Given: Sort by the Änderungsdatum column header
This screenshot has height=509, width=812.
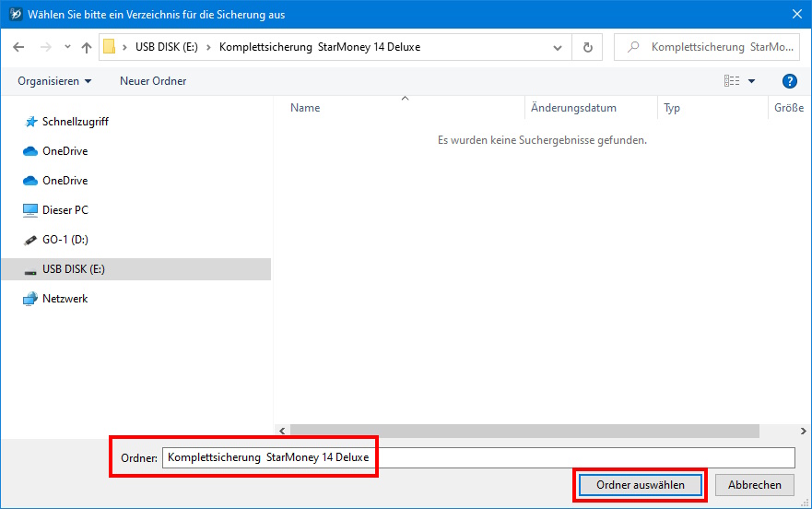Looking at the screenshot, I should click(x=573, y=108).
